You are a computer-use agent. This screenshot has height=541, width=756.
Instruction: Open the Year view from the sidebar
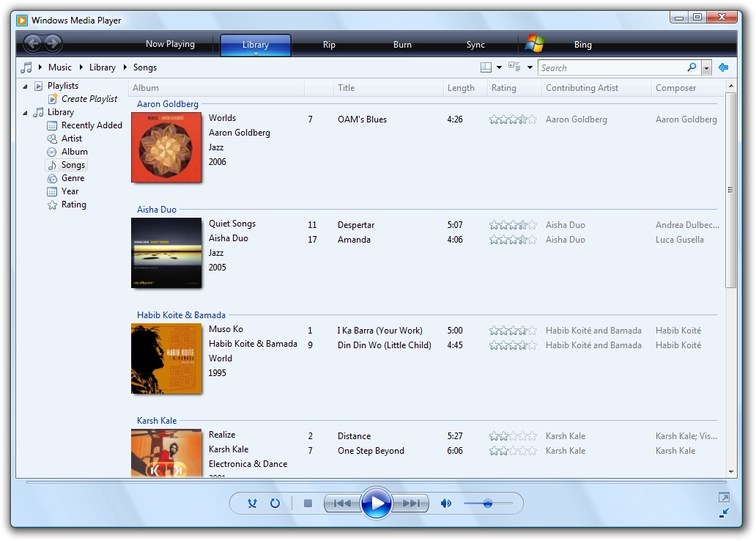click(70, 191)
